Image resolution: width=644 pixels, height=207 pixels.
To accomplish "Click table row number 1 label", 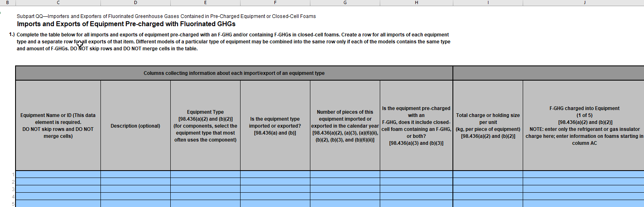I will (x=13, y=175).
